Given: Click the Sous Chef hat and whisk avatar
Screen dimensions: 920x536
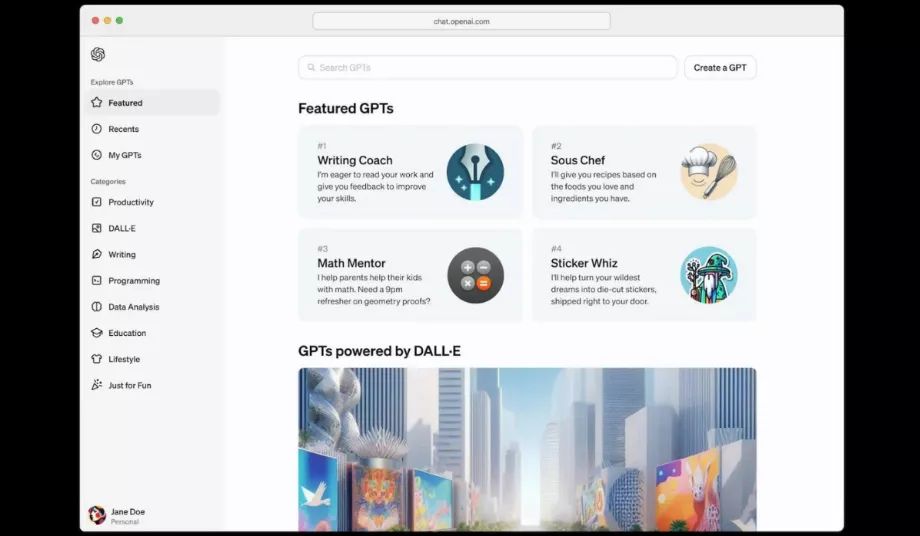Looking at the screenshot, I should [x=709, y=172].
